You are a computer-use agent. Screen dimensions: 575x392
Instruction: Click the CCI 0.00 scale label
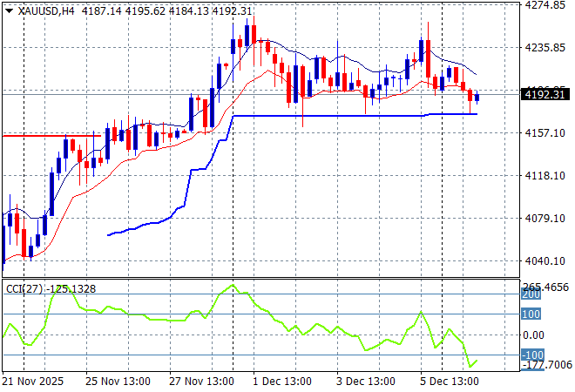[x=533, y=335]
